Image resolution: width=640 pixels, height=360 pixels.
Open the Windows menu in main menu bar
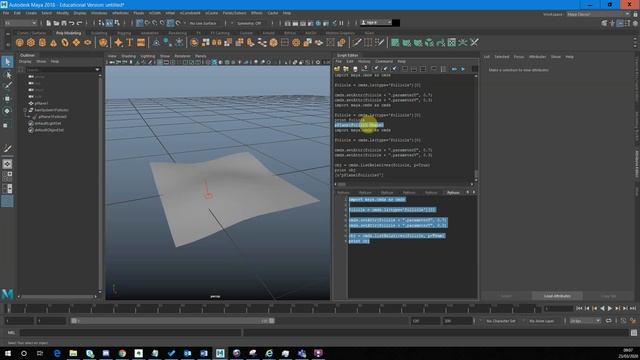coord(99,13)
